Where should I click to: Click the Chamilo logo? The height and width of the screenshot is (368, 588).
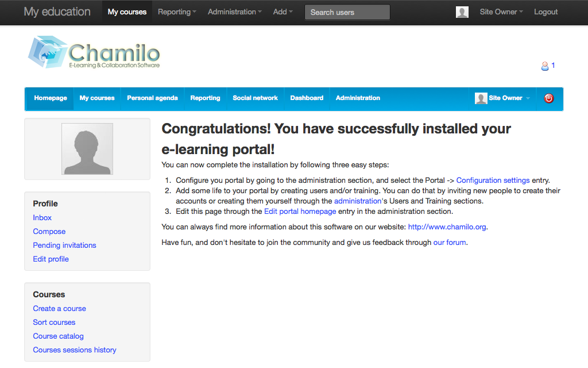tap(94, 51)
